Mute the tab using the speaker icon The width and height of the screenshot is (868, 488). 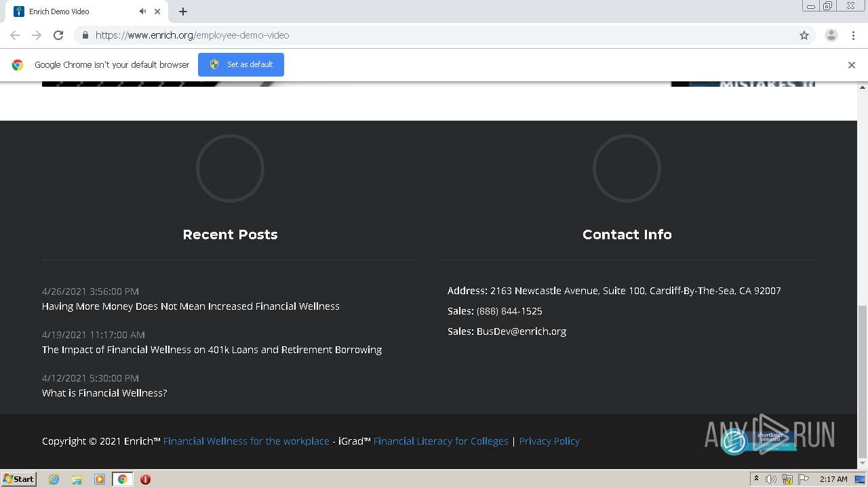tap(142, 12)
